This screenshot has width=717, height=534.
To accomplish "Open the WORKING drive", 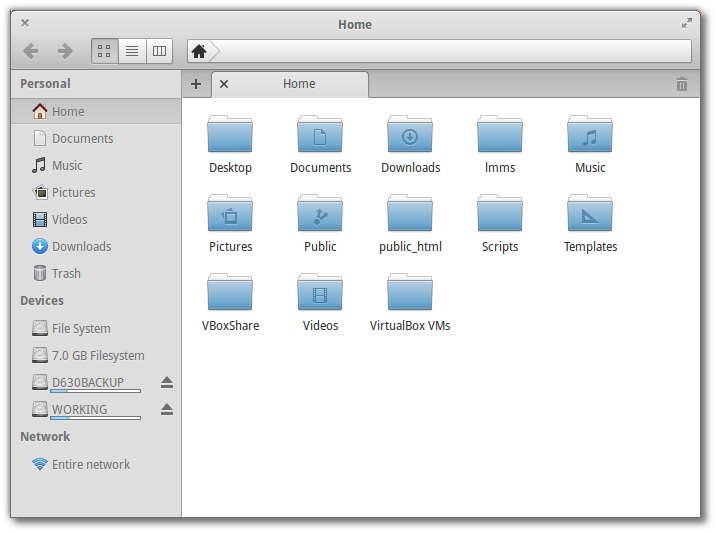I will 87,410.
